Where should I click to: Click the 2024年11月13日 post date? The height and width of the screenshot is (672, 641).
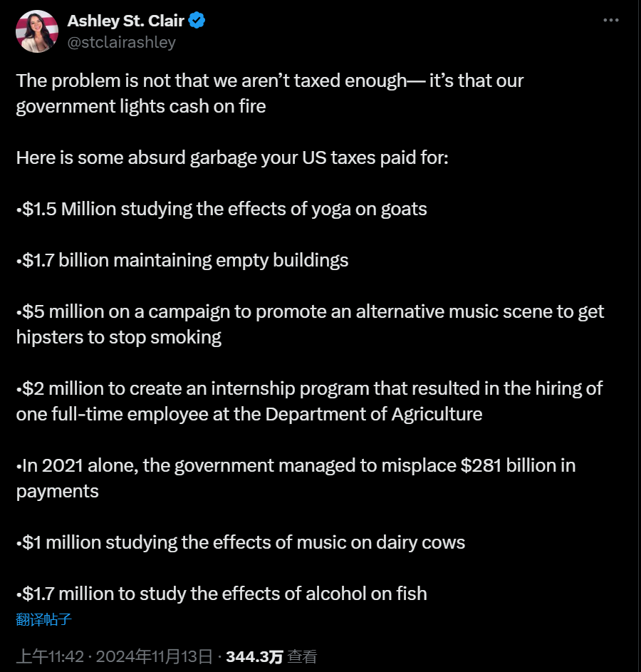pyautogui.click(x=154, y=656)
